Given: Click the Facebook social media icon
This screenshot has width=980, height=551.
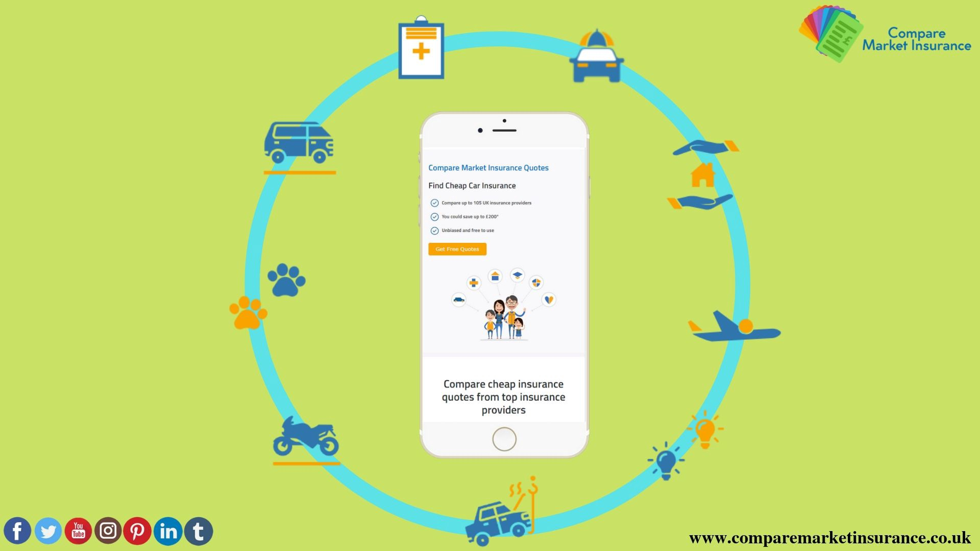Looking at the screenshot, I should 17,531.
